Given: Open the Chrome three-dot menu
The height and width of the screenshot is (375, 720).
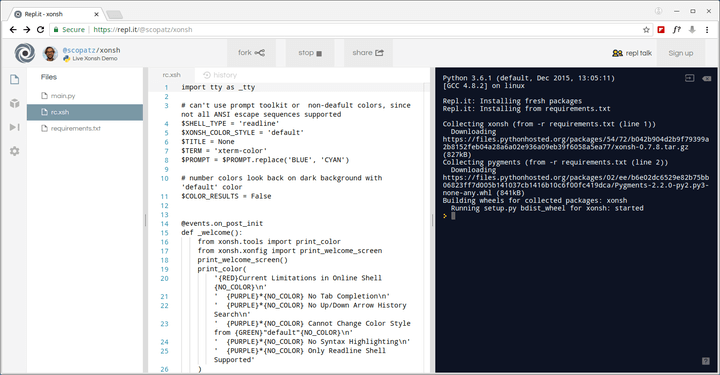Looking at the screenshot, I should pos(707,30).
